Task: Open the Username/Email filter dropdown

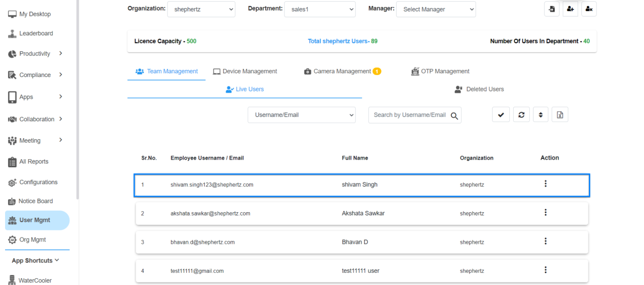Action: tap(302, 115)
